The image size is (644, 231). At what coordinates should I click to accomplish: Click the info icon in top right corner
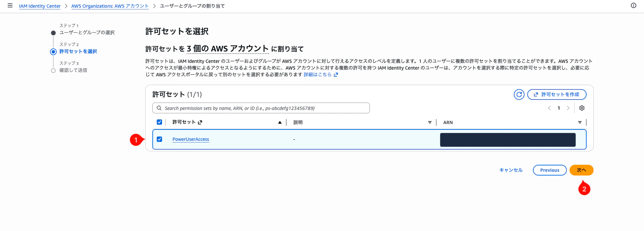[x=634, y=6]
